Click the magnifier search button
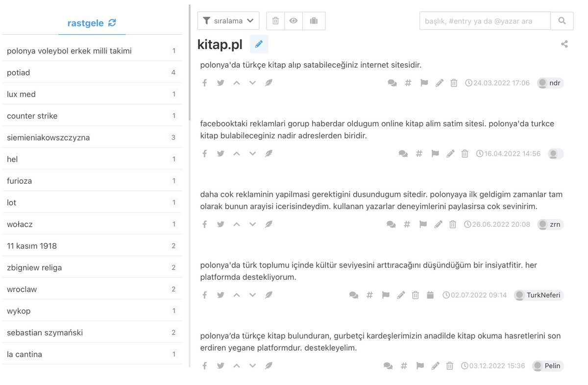Screen dimensions: 588x385 (x=562, y=21)
